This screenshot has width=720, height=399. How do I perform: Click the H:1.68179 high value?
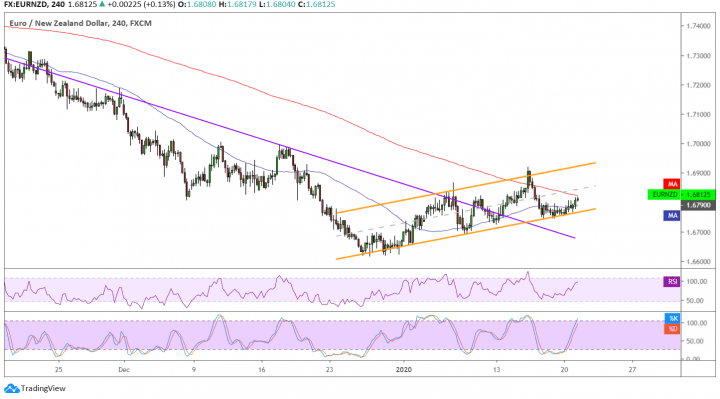click(x=237, y=5)
